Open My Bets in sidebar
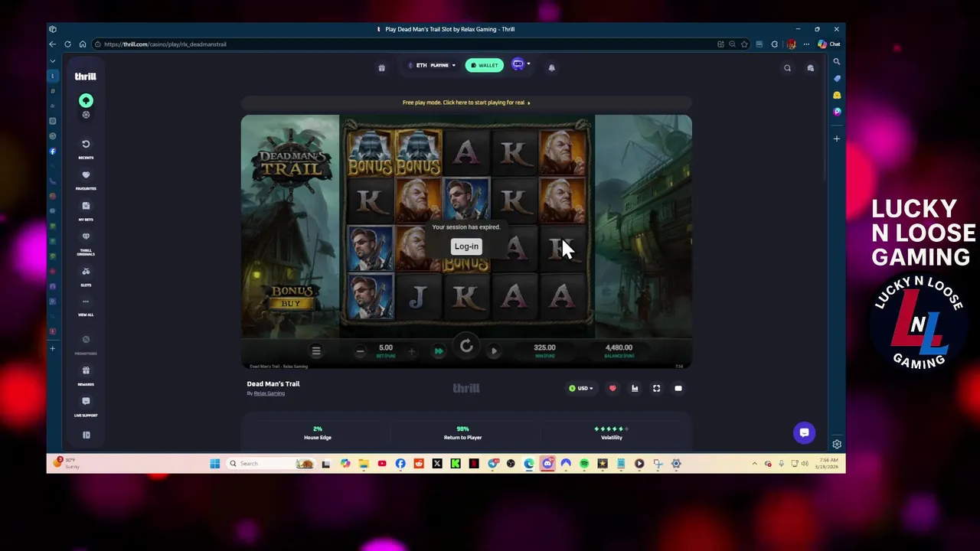 coord(86,210)
